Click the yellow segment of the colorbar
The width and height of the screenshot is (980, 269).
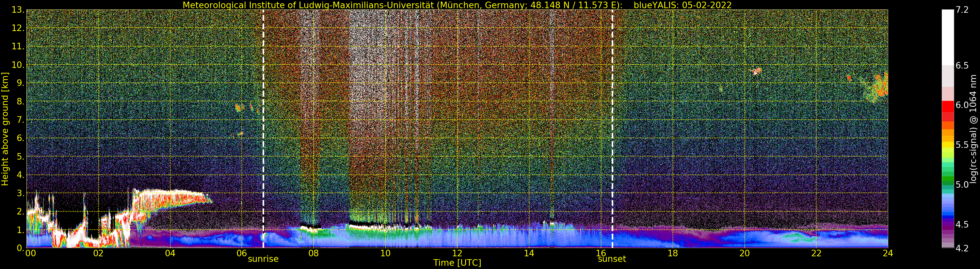pos(948,145)
